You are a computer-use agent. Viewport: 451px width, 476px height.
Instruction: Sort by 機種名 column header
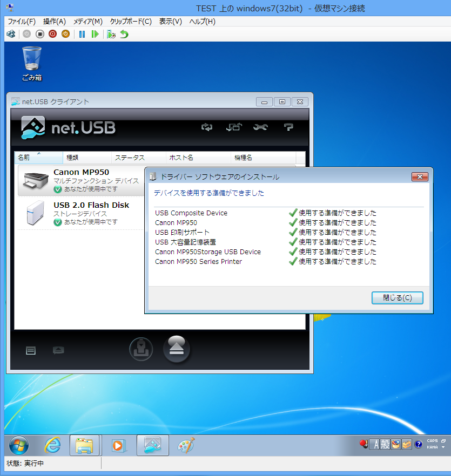[263, 158]
